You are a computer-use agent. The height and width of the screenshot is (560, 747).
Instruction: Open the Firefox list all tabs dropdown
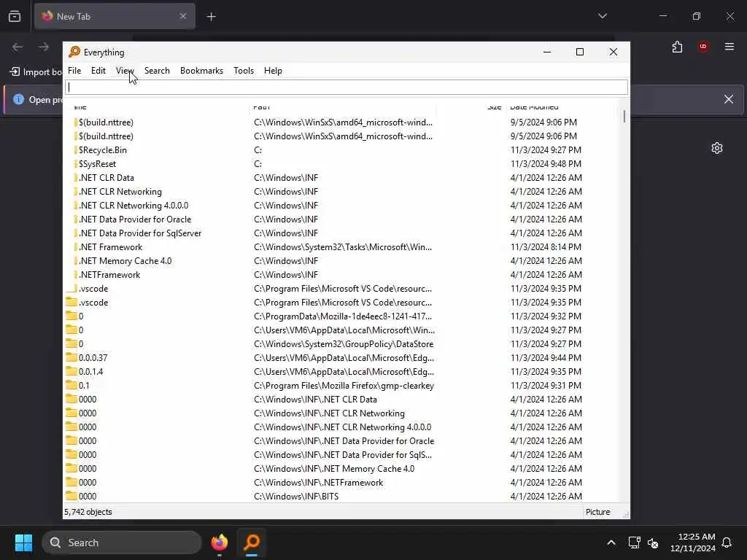(602, 16)
